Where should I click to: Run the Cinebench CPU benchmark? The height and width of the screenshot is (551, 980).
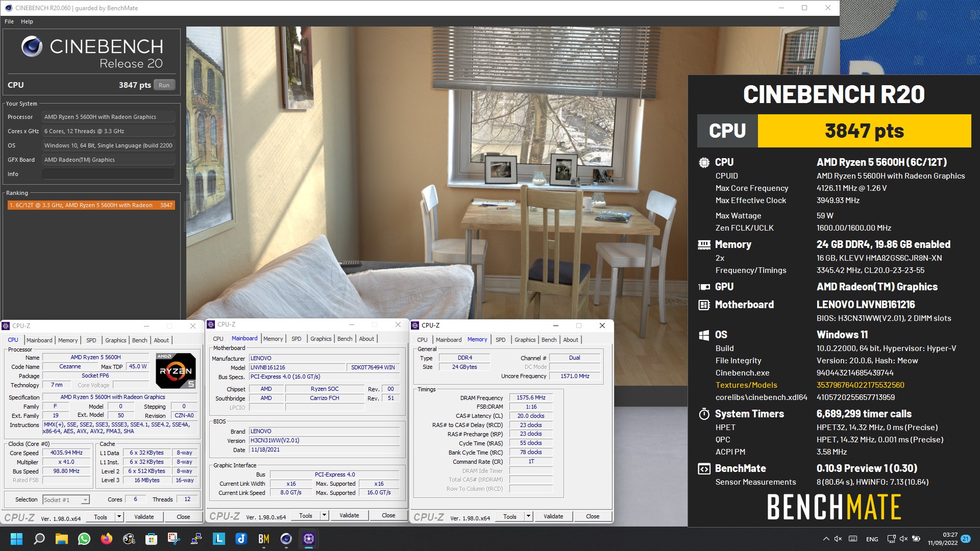(164, 85)
